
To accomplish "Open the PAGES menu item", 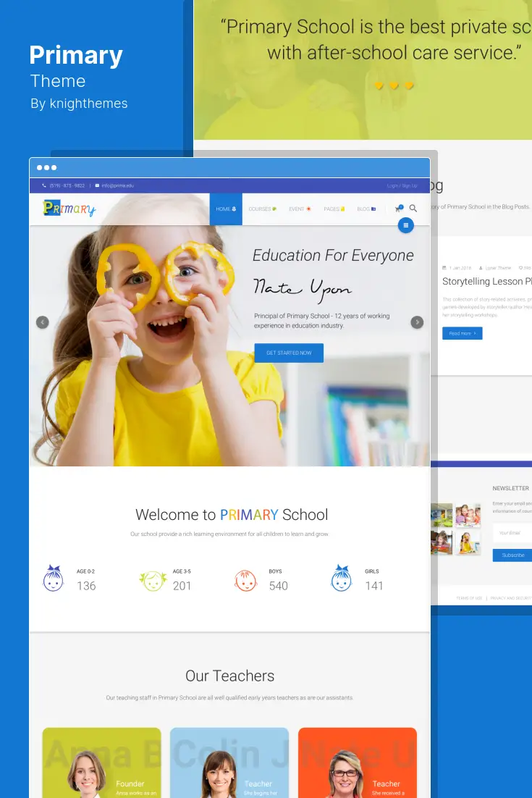I will [334, 209].
